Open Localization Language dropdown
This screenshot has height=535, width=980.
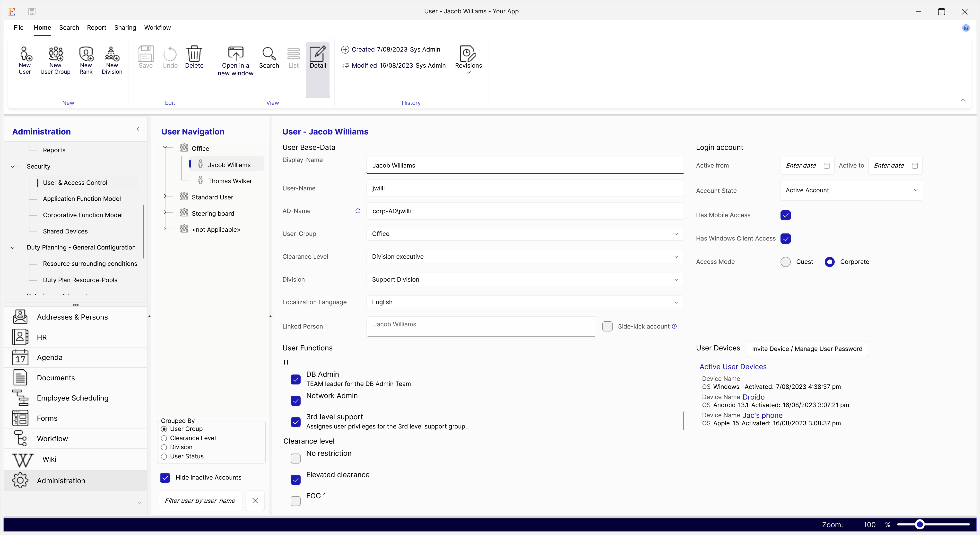click(525, 302)
